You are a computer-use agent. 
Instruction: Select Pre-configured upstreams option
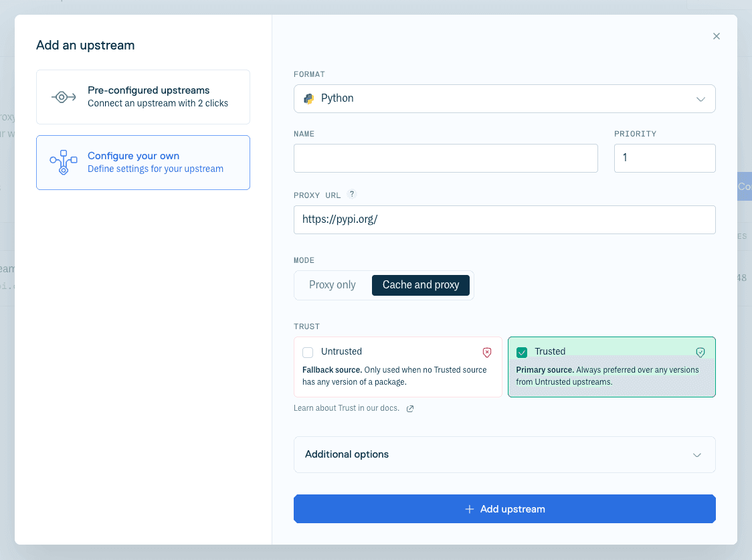pos(143,97)
